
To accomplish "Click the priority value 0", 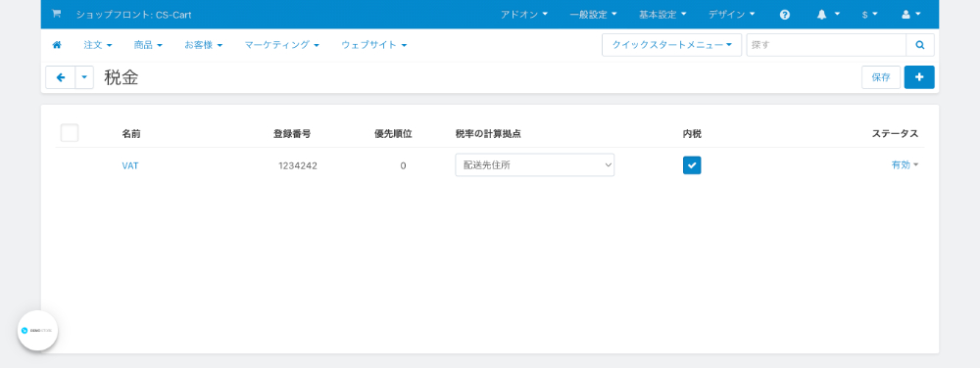I will click(403, 165).
